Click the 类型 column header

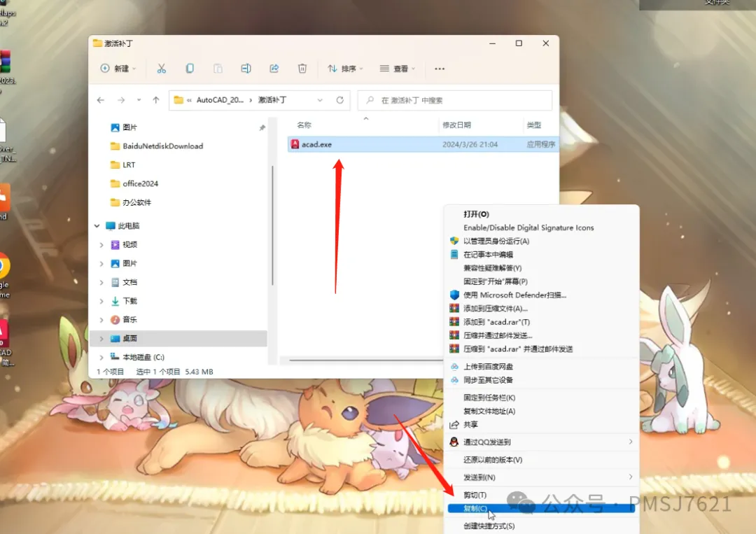click(533, 125)
